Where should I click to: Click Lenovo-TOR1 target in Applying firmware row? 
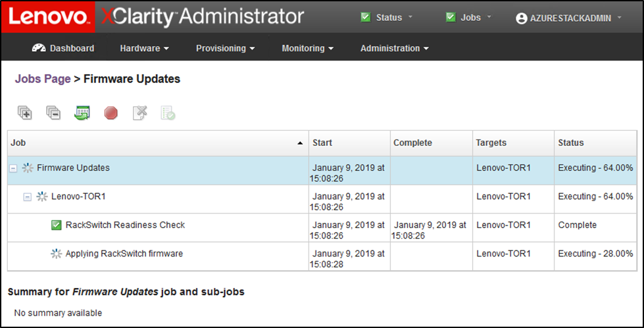point(503,254)
